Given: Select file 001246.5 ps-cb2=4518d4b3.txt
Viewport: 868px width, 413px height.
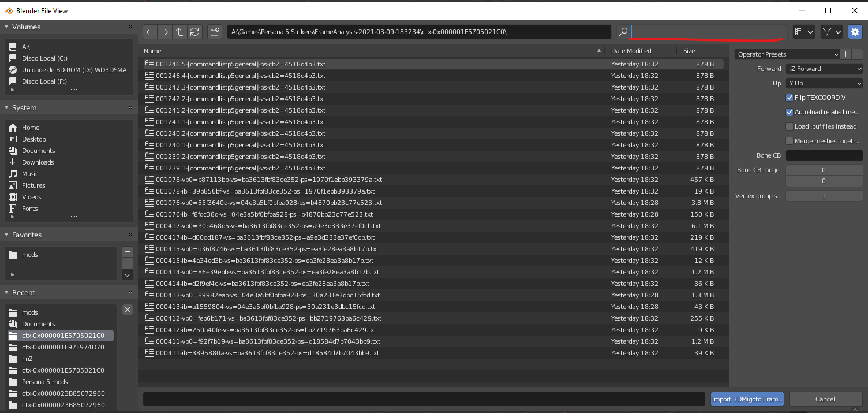Looking at the screenshot, I should click(x=433, y=64).
